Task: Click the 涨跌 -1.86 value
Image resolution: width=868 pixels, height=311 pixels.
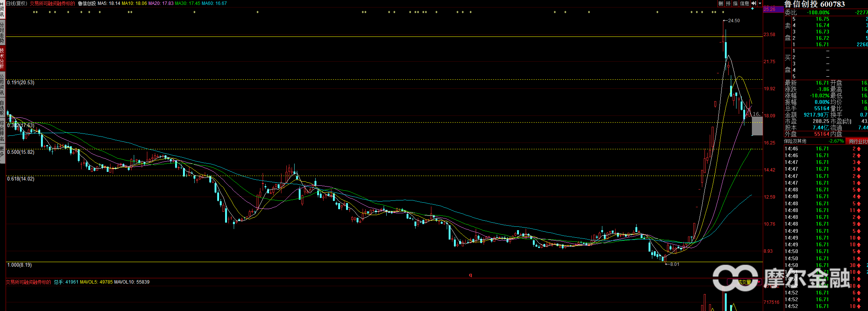Action: (823, 89)
